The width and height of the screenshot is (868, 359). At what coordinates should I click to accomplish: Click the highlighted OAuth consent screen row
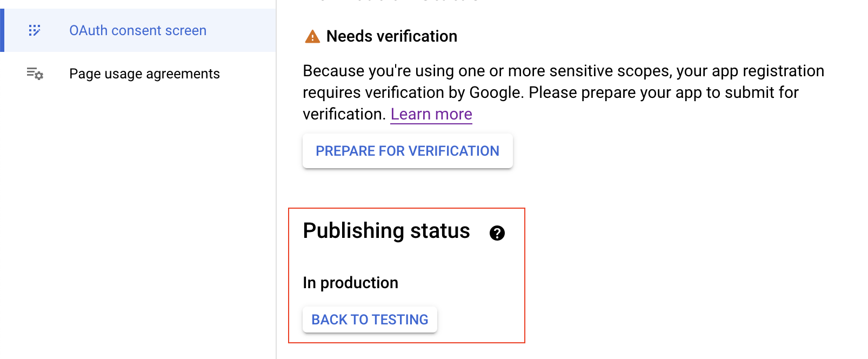(x=138, y=30)
